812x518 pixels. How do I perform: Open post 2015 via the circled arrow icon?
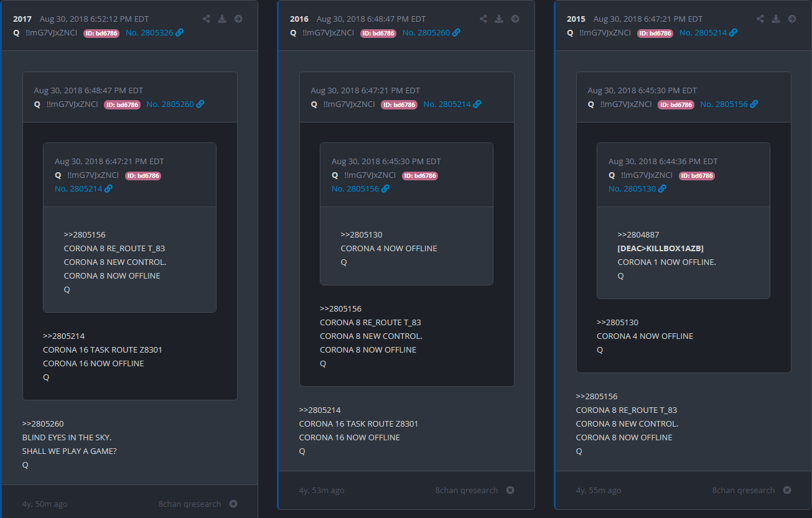coord(792,19)
